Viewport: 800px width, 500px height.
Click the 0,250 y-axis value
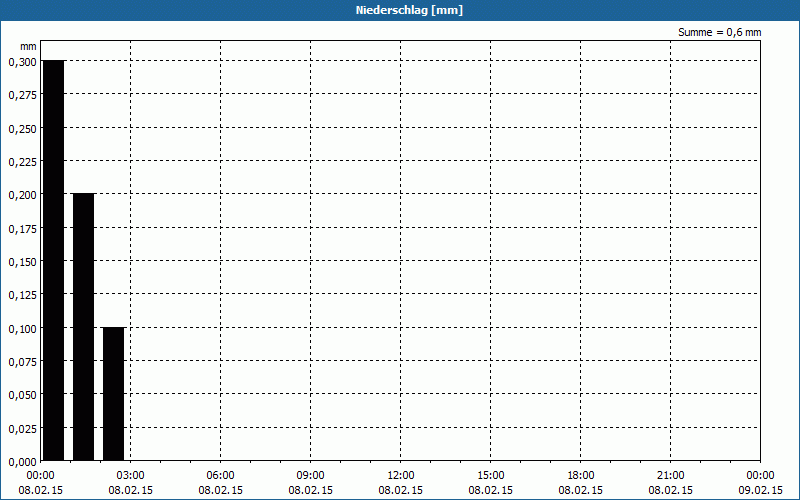coord(23,129)
